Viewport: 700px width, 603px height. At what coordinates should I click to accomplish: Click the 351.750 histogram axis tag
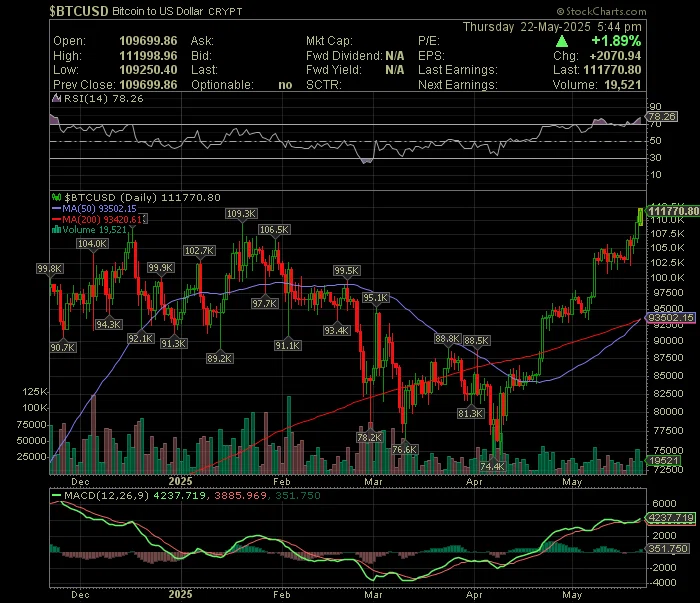point(668,549)
